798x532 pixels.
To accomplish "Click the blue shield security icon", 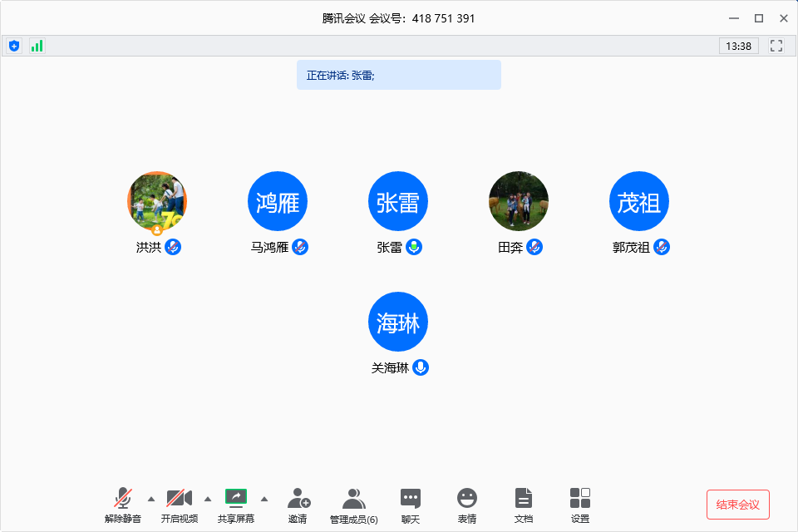I will click(x=14, y=46).
